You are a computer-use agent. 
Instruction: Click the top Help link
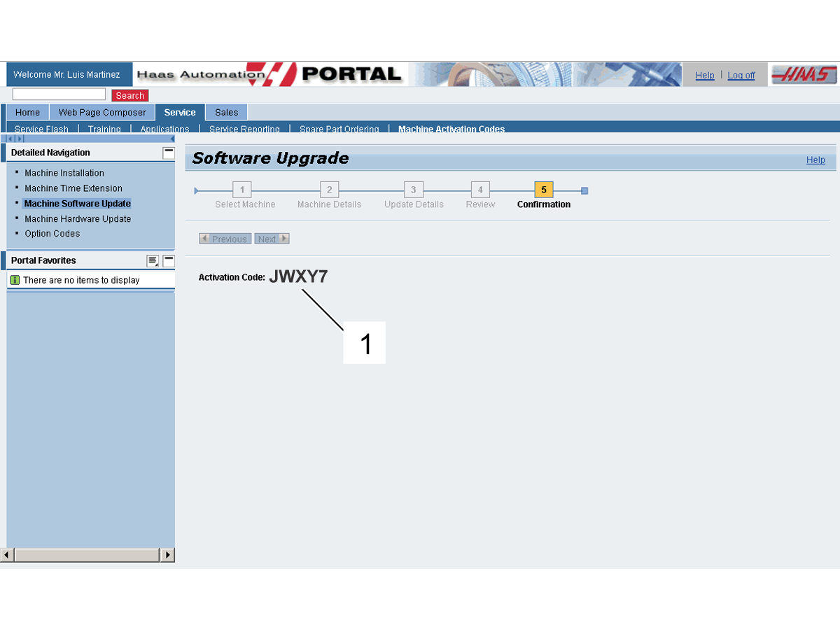click(x=705, y=75)
